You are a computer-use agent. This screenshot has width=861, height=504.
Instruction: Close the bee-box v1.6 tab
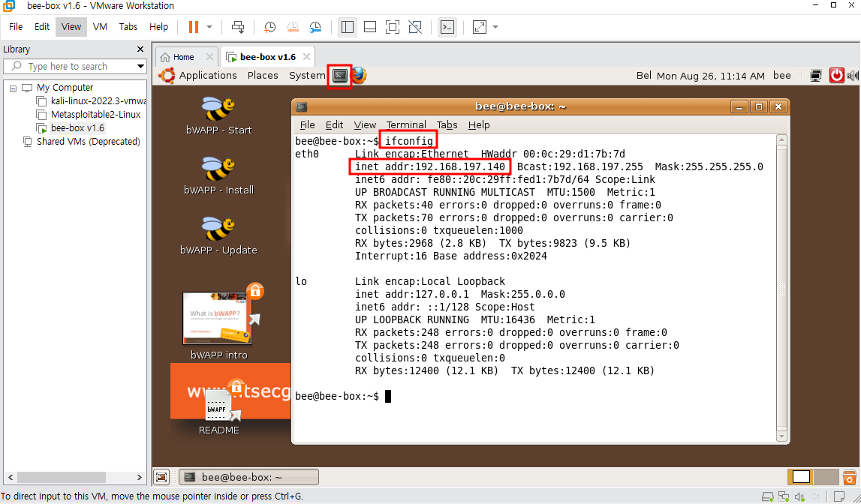(306, 57)
